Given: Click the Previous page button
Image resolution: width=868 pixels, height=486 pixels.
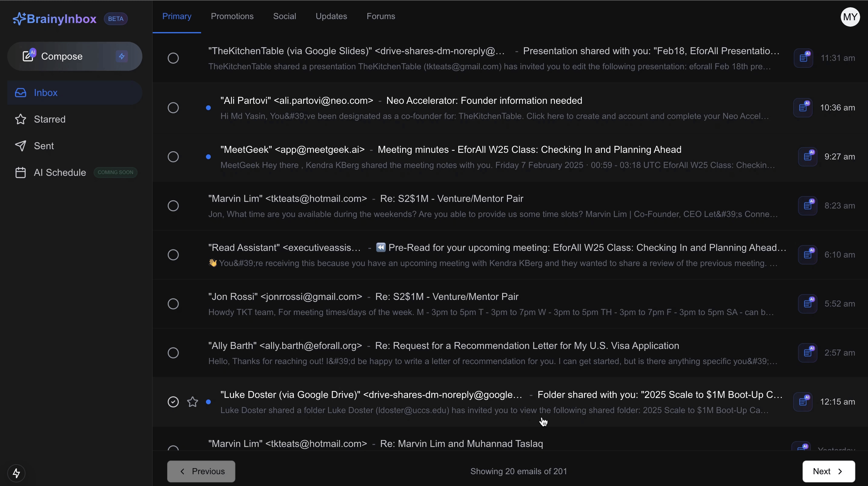Looking at the screenshot, I should coord(201,471).
